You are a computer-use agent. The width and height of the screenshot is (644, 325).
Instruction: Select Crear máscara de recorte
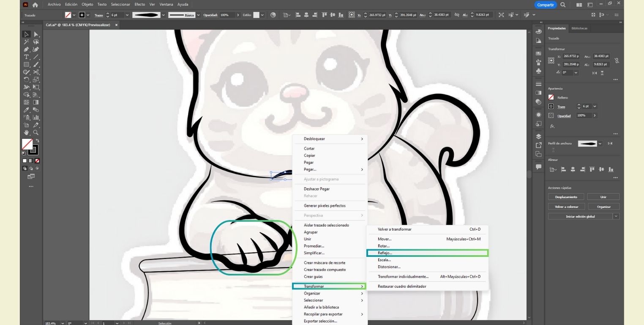point(325,263)
